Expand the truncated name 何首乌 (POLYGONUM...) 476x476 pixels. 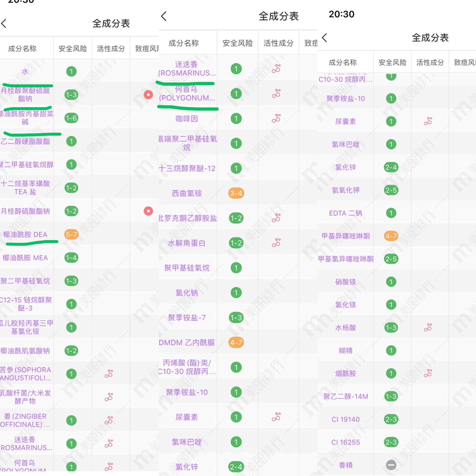tap(187, 94)
